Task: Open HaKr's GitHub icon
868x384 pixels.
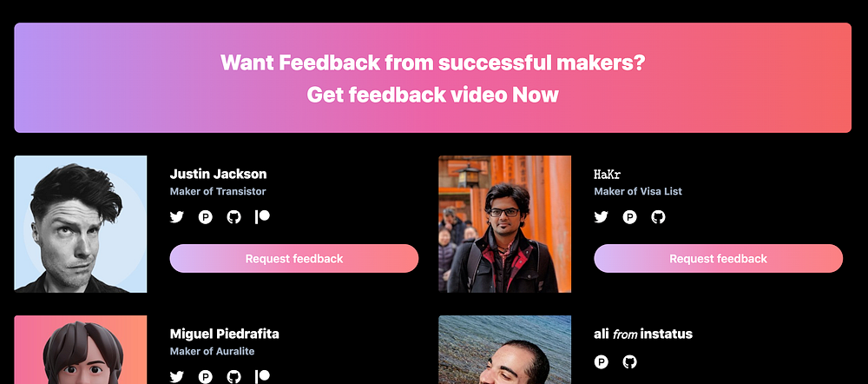Action: [658, 217]
